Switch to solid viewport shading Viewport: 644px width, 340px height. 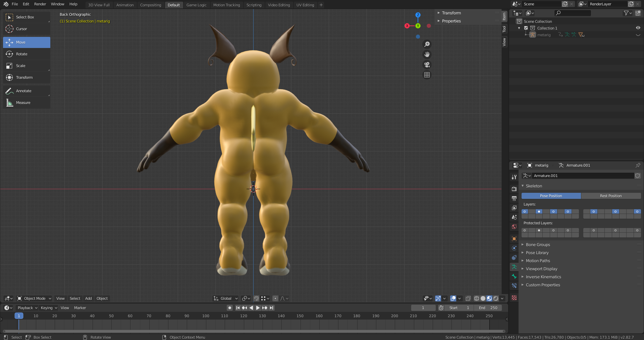click(x=483, y=298)
